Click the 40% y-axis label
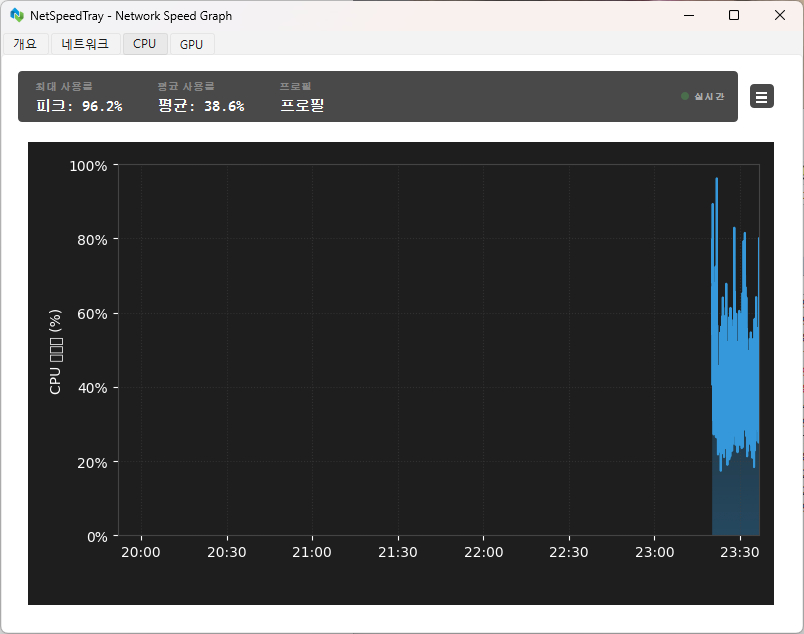This screenshot has width=804, height=634. (92, 388)
